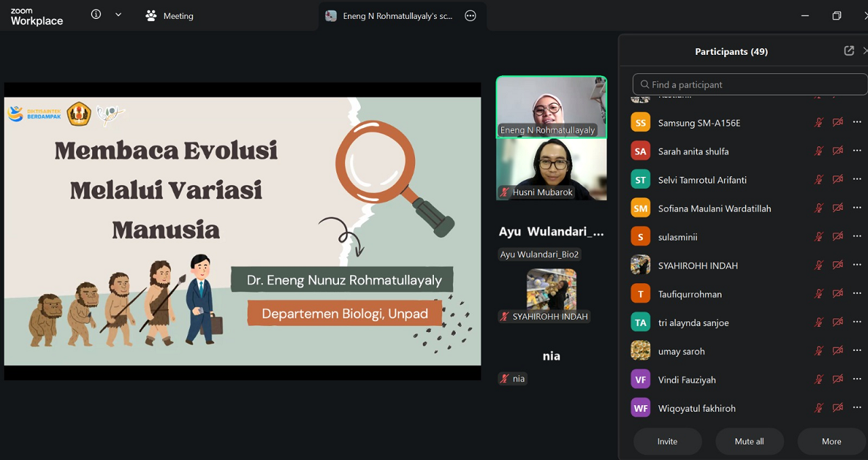Screen dimensions: 868x460
Task: Toggle Sofiana Maulani Wardatillah's microphone icon
Action: (819, 208)
